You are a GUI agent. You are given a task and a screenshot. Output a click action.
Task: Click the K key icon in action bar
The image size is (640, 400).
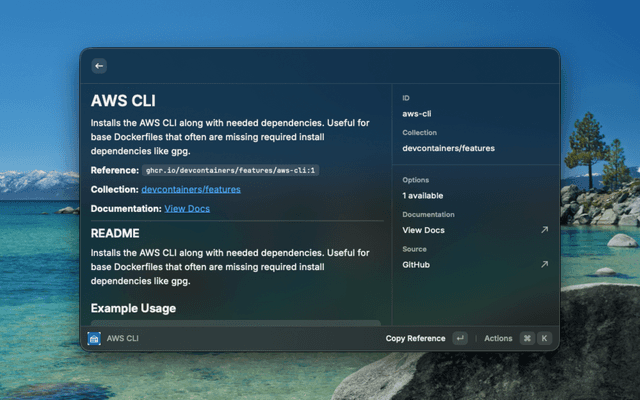point(545,339)
